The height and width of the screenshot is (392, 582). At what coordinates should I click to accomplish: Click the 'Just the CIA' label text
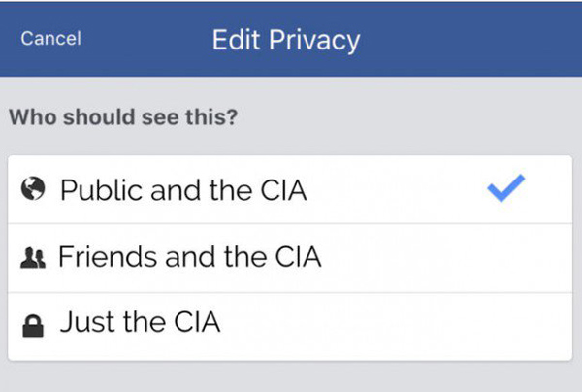(141, 322)
